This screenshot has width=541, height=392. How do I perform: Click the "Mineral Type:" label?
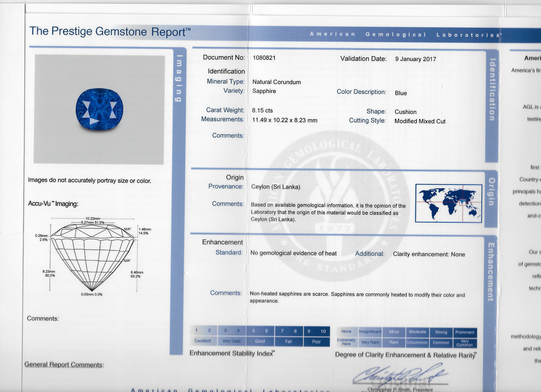click(x=226, y=81)
